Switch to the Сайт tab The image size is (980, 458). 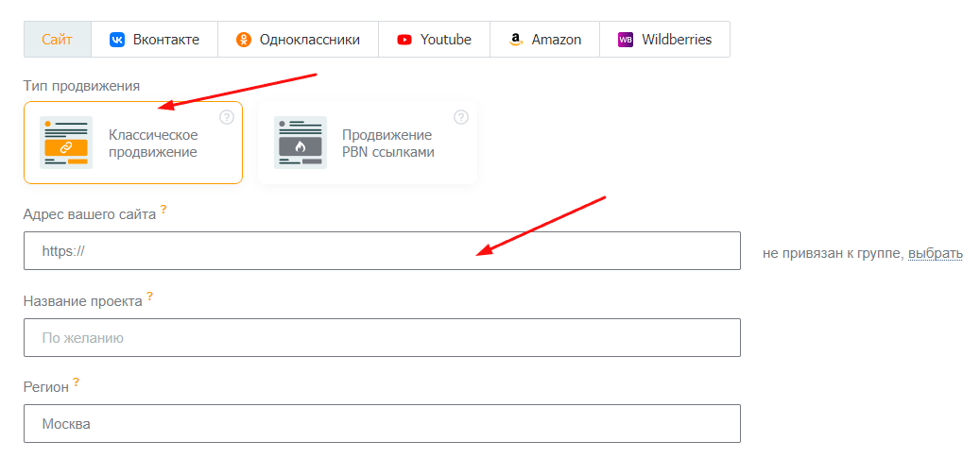[57, 40]
